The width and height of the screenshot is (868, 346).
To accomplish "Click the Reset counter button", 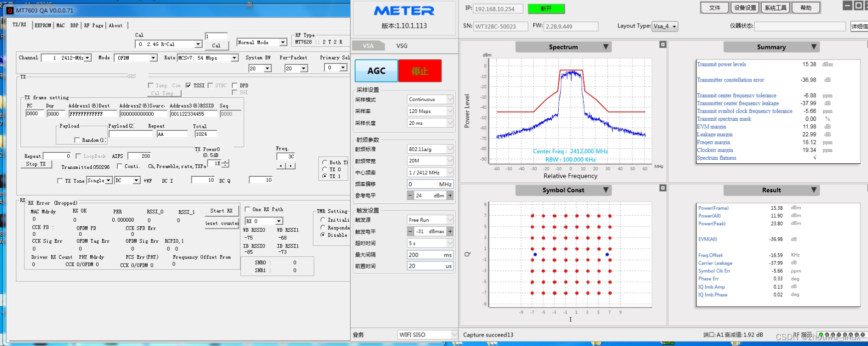I will tap(222, 223).
